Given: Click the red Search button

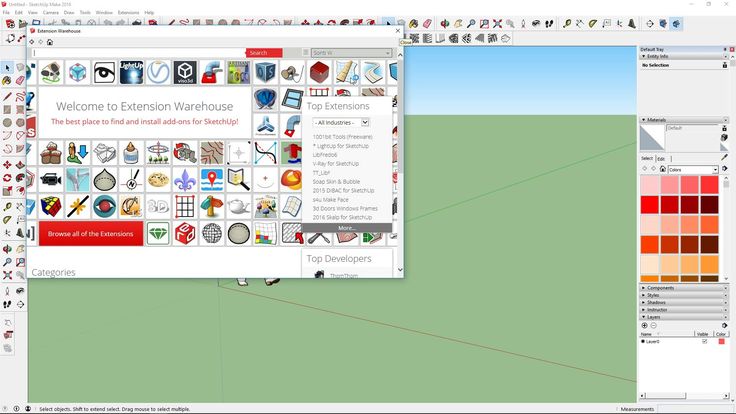Looking at the screenshot, I should tap(264, 53).
